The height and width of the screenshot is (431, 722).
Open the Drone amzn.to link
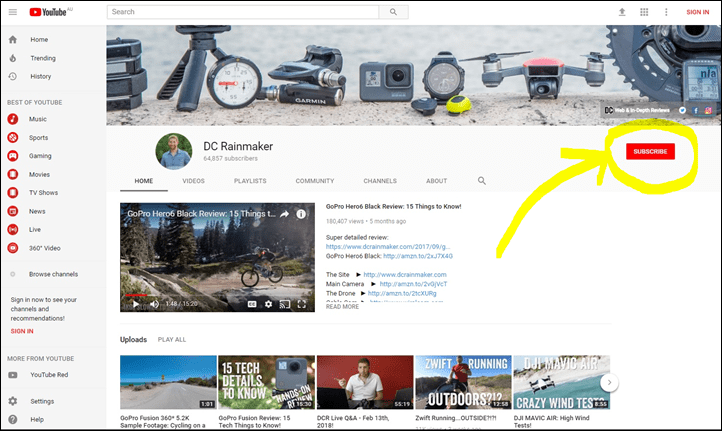[x=402, y=293]
